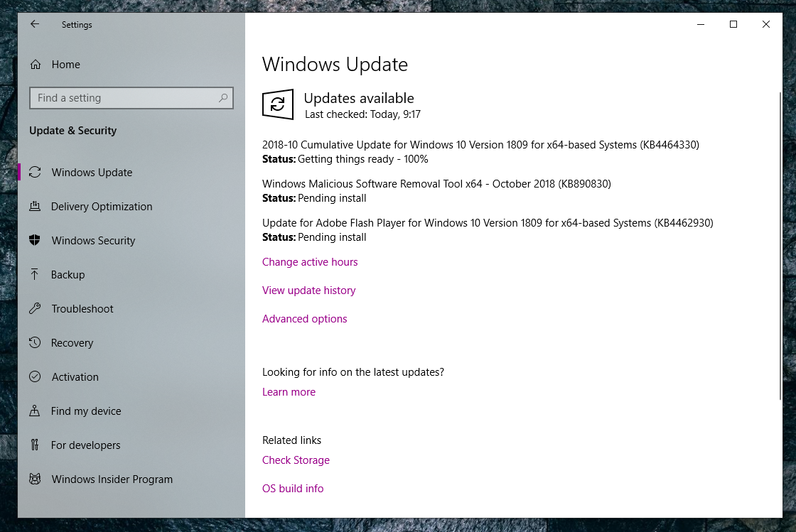Go back using the Settings back arrow

(x=35, y=24)
